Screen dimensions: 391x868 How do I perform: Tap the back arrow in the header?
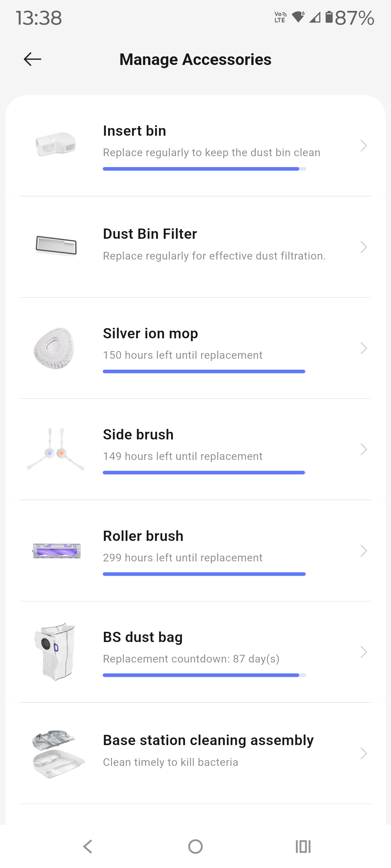pyautogui.click(x=32, y=59)
